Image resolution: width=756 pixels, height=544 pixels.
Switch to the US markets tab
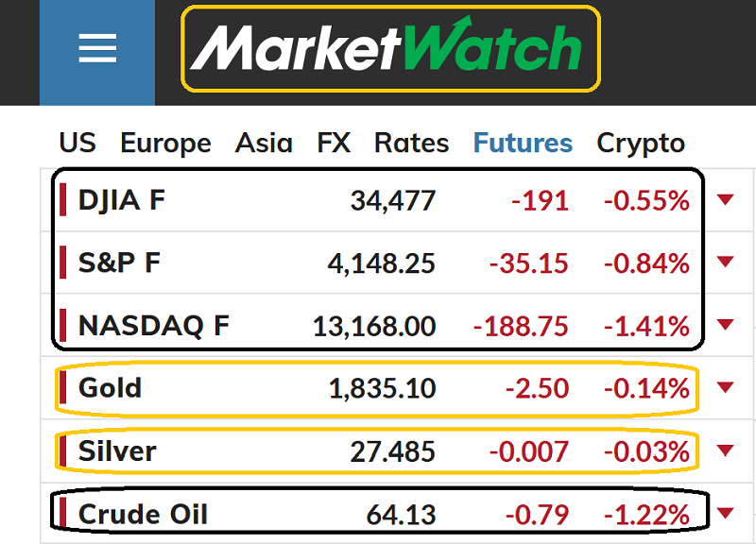pos(77,143)
